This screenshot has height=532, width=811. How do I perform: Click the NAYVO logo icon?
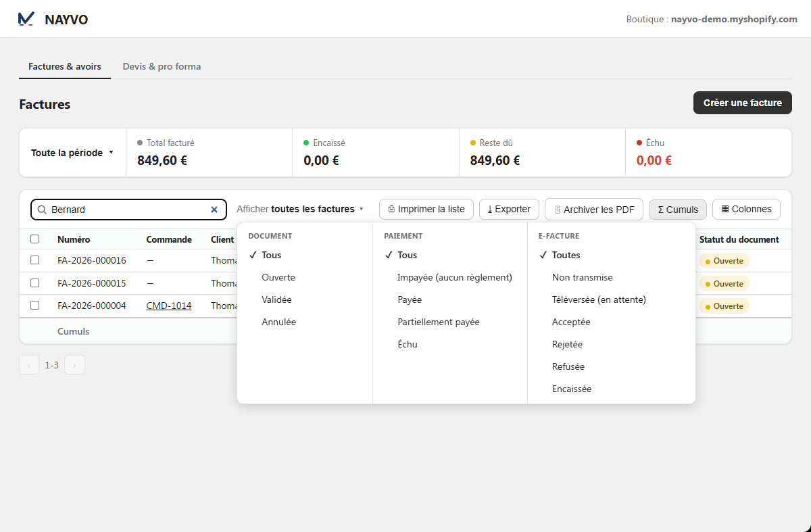click(x=26, y=19)
